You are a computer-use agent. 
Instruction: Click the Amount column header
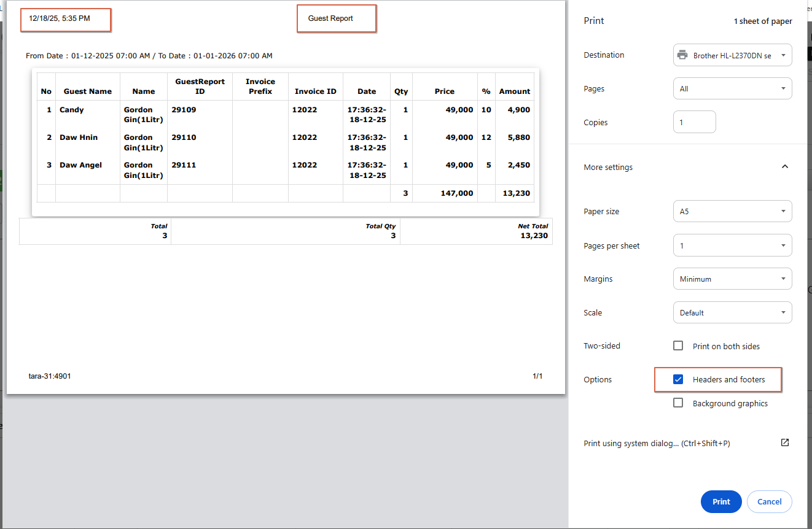point(515,91)
